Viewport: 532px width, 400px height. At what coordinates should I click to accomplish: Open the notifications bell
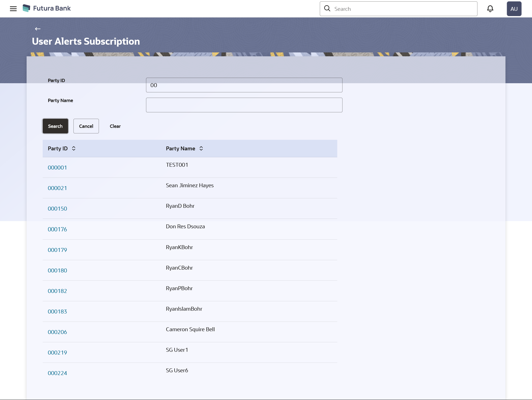click(490, 9)
